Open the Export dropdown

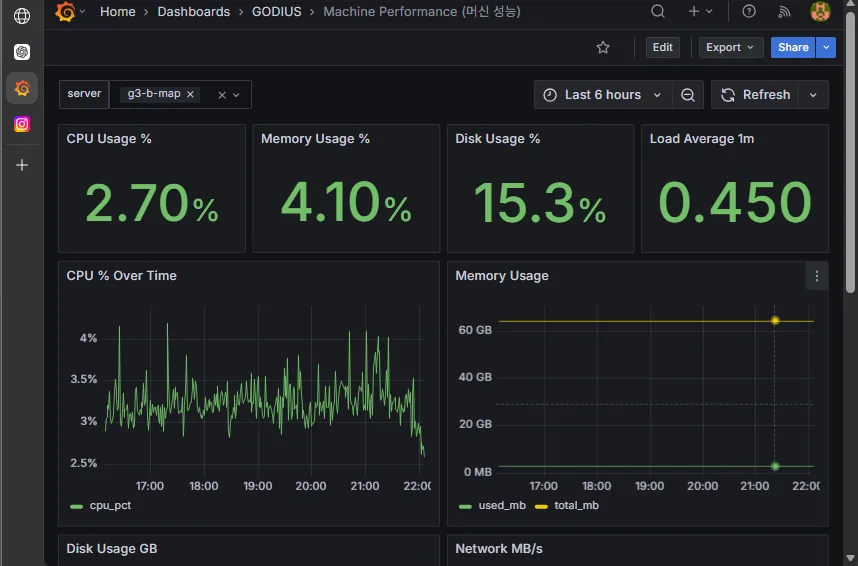coord(731,48)
